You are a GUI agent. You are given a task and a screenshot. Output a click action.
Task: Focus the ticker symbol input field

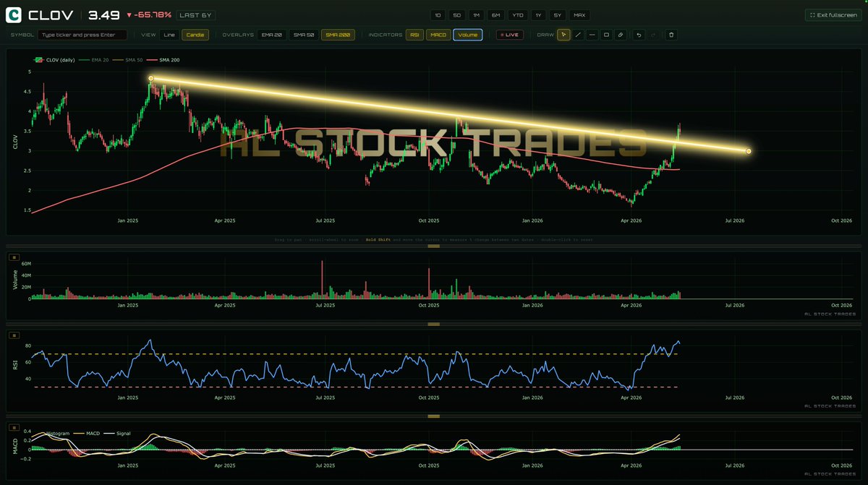coord(82,34)
